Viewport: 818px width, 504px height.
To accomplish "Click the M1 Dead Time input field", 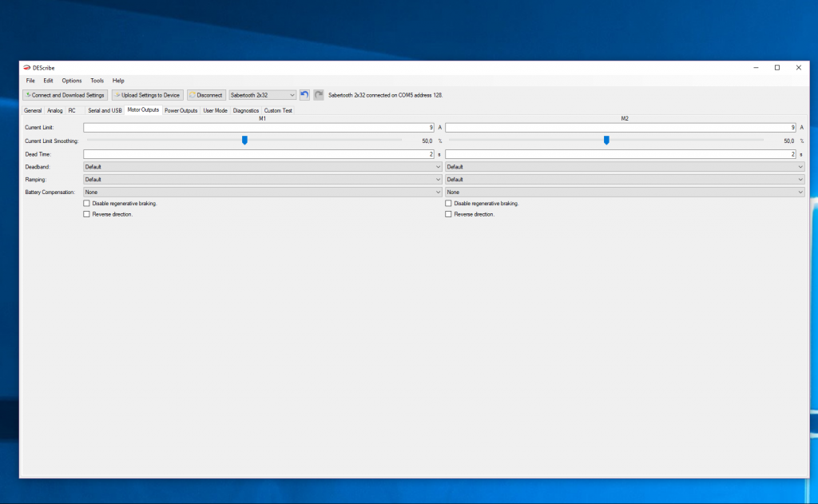I will 259,154.
